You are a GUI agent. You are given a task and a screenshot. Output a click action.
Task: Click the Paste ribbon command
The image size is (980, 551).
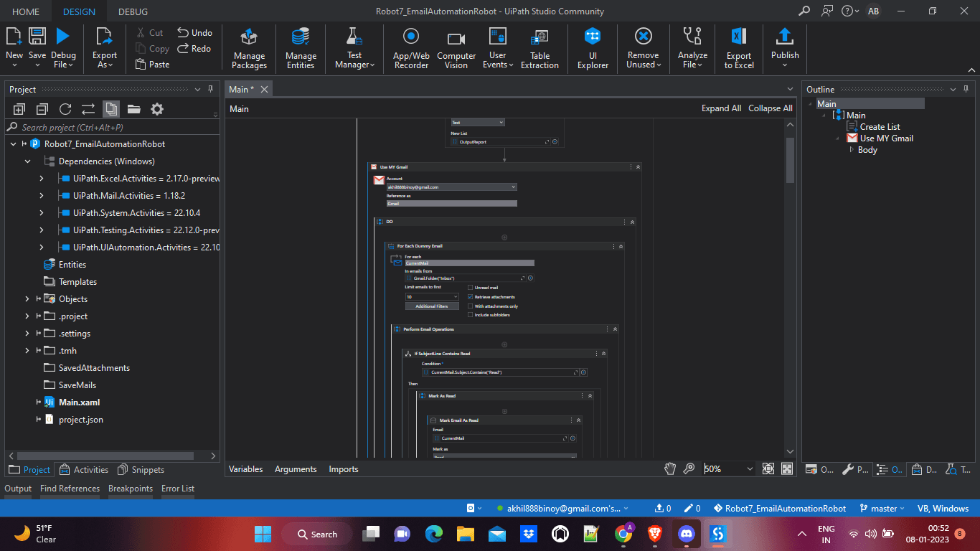pyautogui.click(x=152, y=64)
